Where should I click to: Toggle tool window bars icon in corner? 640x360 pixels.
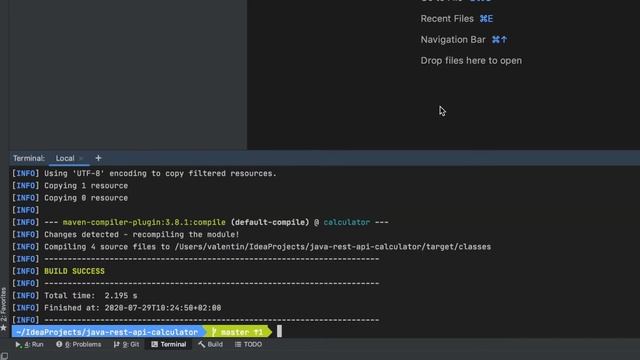pos(4,356)
